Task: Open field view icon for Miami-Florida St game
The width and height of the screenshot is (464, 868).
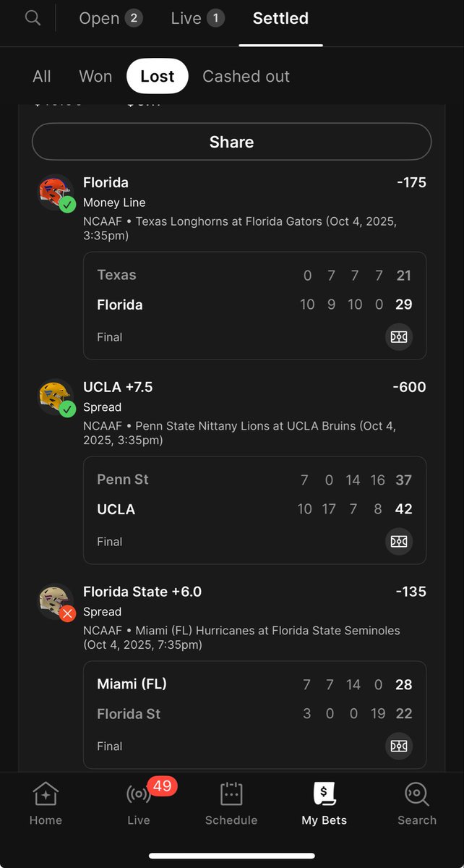Action: click(x=399, y=746)
